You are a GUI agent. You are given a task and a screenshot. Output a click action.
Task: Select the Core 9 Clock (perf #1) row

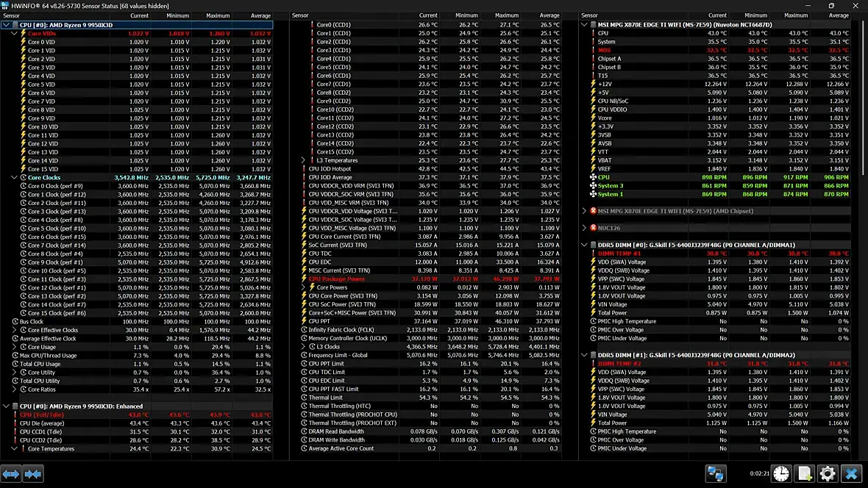pos(138,262)
